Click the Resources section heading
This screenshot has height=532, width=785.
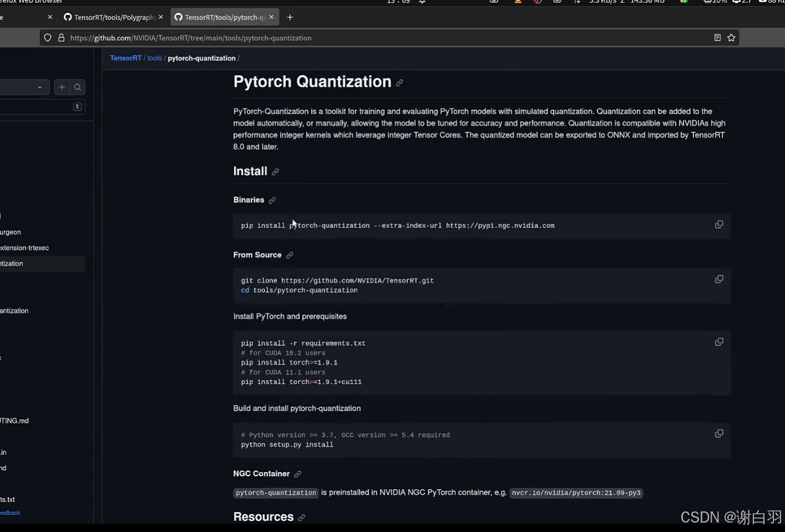tap(264, 517)
